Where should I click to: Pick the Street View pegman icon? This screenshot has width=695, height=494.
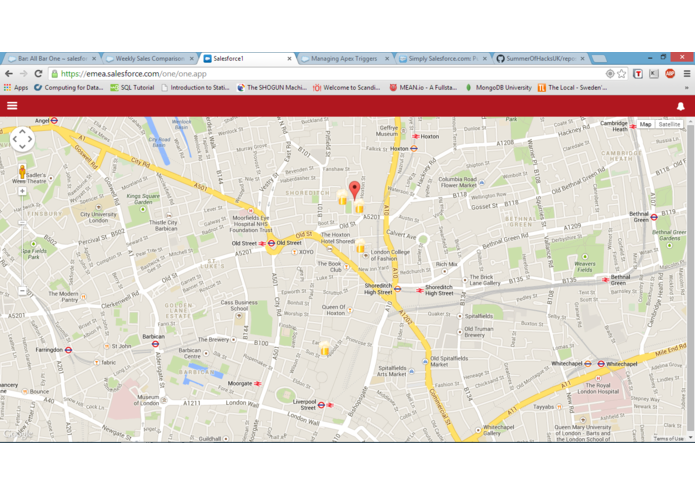(22, 172)
